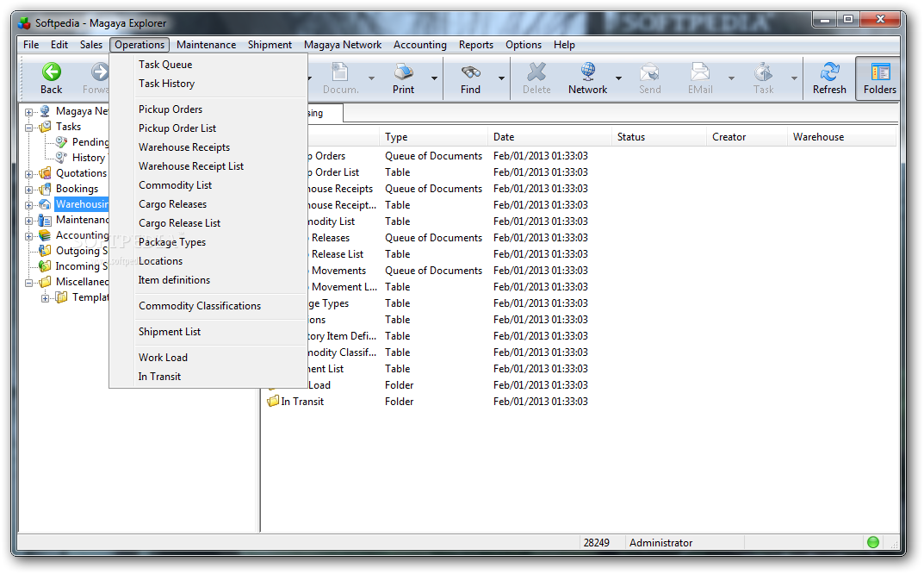Screen dimensions: 924x574
Task: Open the Maintenance menu
Action: pyautogui.click(x=207, y=45)
